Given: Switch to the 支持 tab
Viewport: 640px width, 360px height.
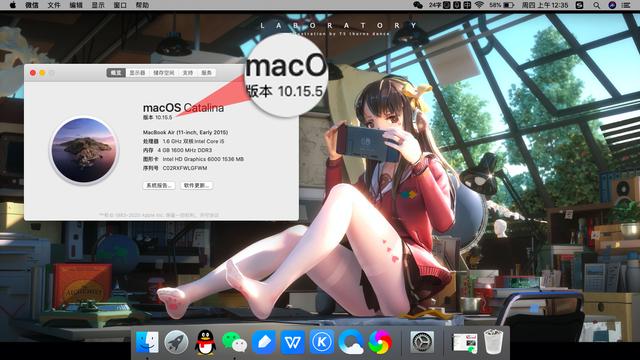Looking at the screenshot, I should (188, 73).
